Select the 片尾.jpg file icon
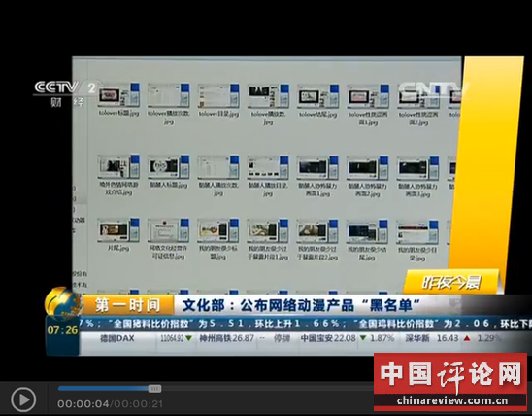Screen dimensions: 532x416 pos(118,230)
